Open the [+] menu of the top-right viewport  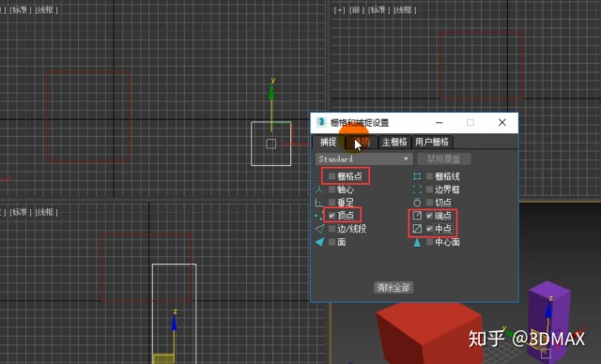coord(340,10)
